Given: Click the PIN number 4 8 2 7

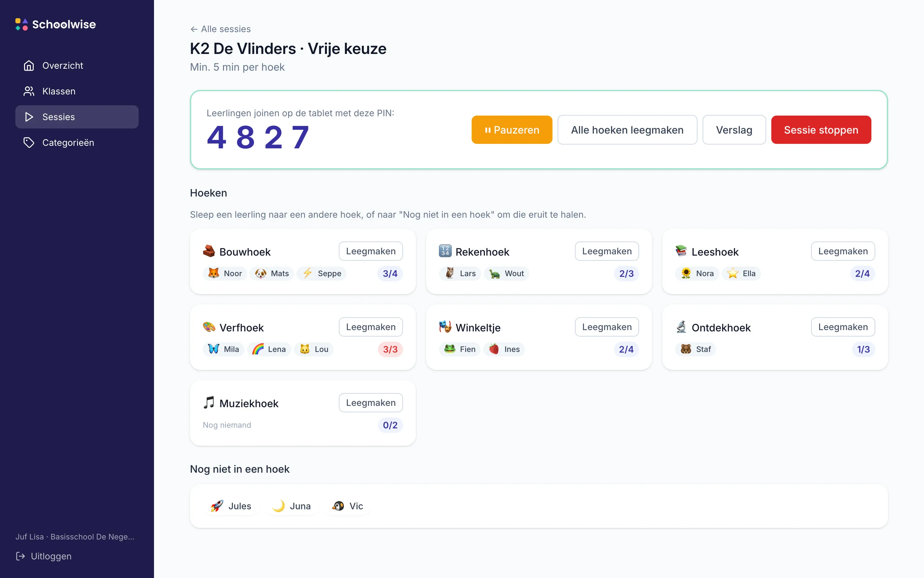Looking at the screenshot, I should click(x=258, y=138).
